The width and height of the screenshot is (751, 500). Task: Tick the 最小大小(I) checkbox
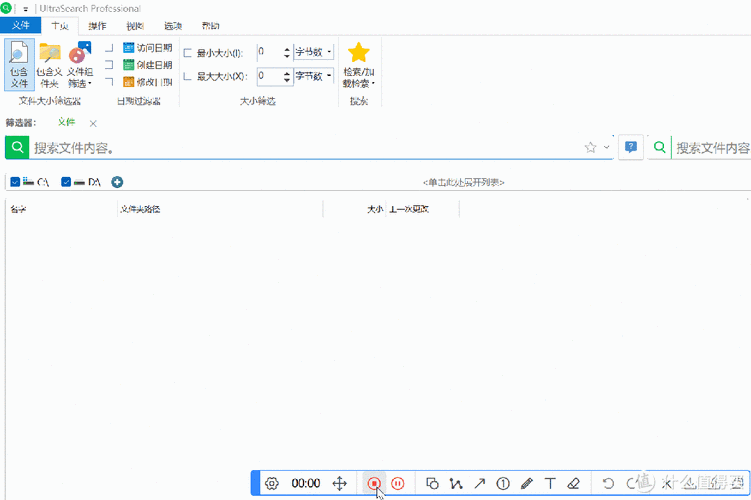pyautogui.click(x=187, y=53)
